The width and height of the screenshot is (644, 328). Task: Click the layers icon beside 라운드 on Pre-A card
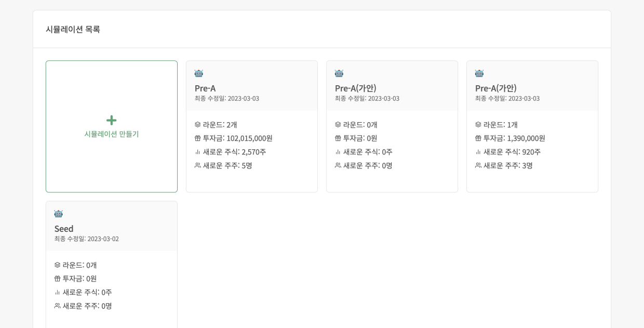point(197,125)
